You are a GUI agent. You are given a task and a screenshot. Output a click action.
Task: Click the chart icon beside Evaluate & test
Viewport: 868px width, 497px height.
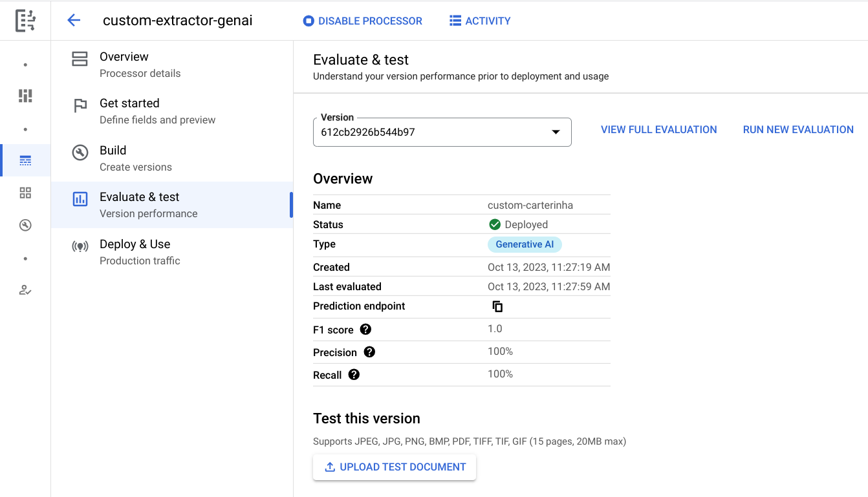(x=80, y=199)
